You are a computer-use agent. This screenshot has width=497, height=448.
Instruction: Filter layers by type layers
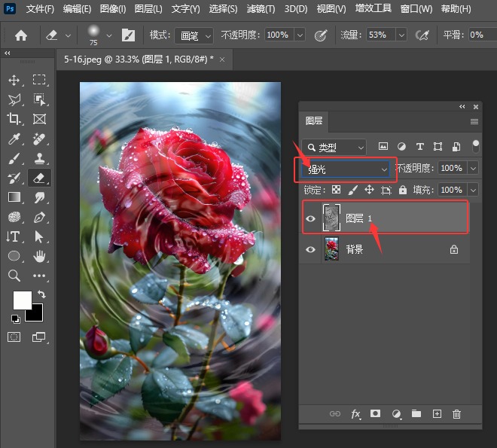coord(420,146)
